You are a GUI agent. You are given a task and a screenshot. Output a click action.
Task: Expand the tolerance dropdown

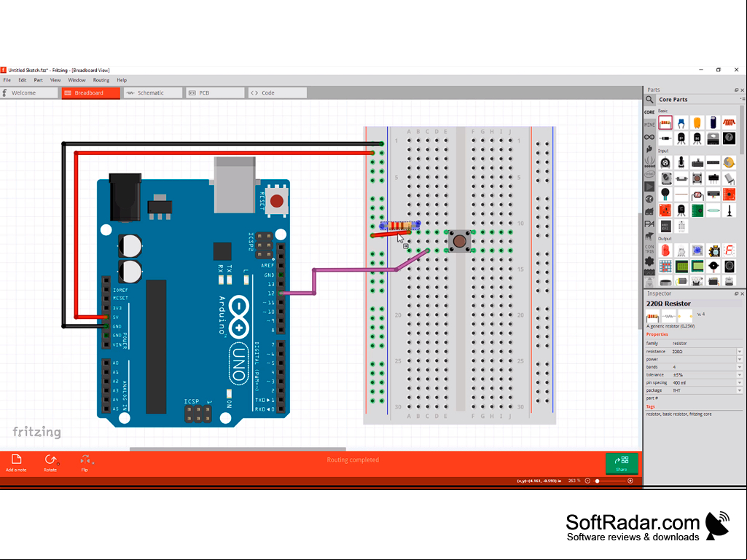coord(740,375)
